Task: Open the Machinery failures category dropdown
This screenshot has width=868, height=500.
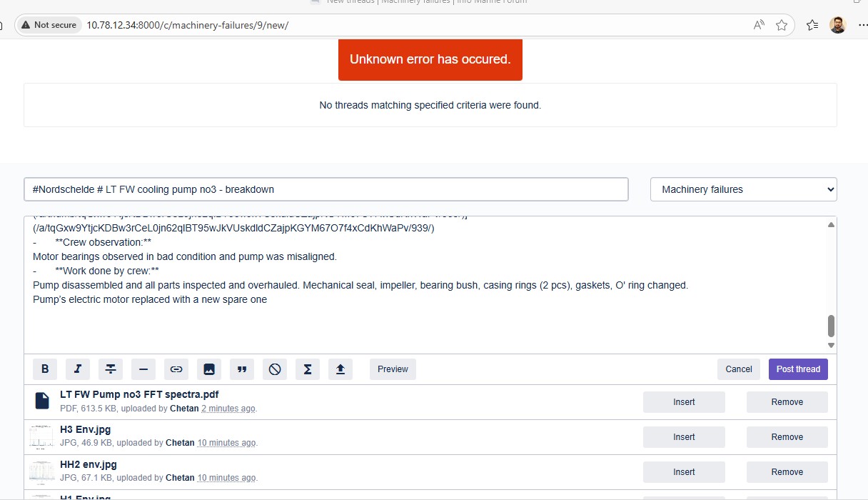Action: pos(743,189)
